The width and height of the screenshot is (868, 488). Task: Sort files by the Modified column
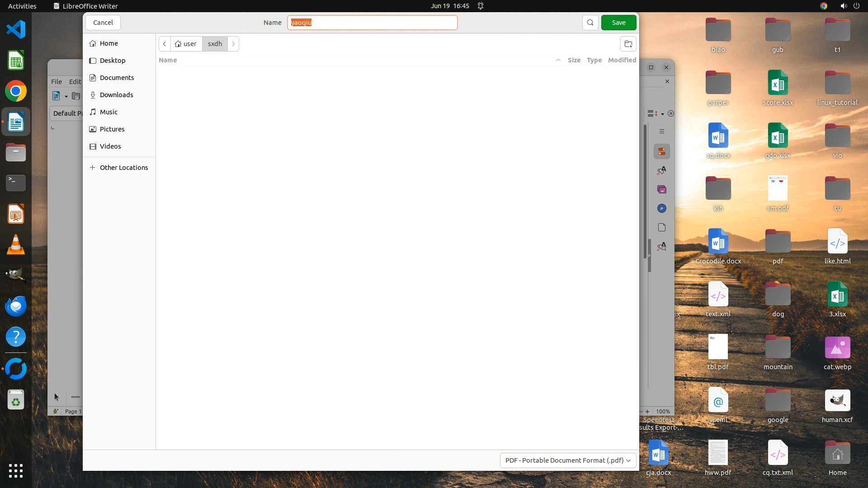[622, 60]
